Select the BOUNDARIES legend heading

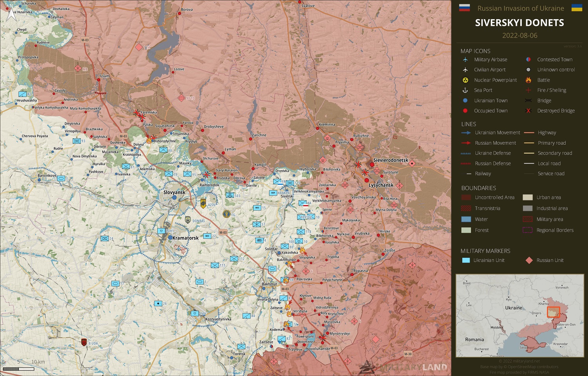pos(479,188)
